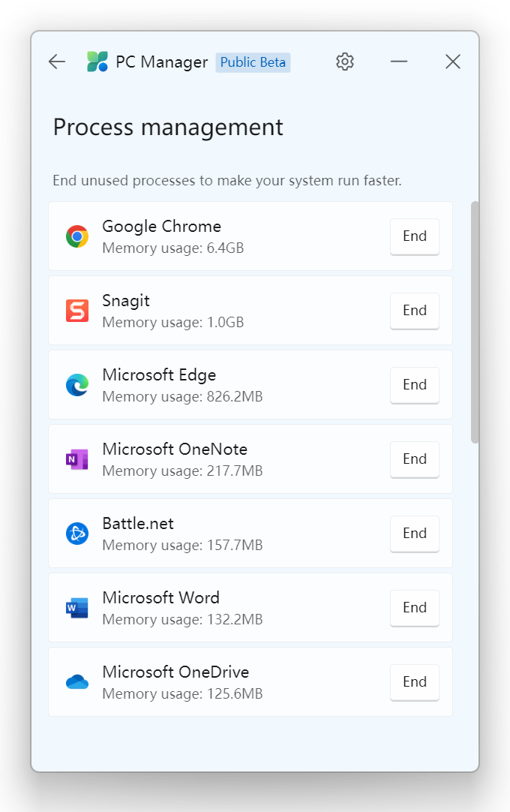Viewport: 510px width, 812px height.
Task: Go back using the back arrow
Action: click(57, 62)
